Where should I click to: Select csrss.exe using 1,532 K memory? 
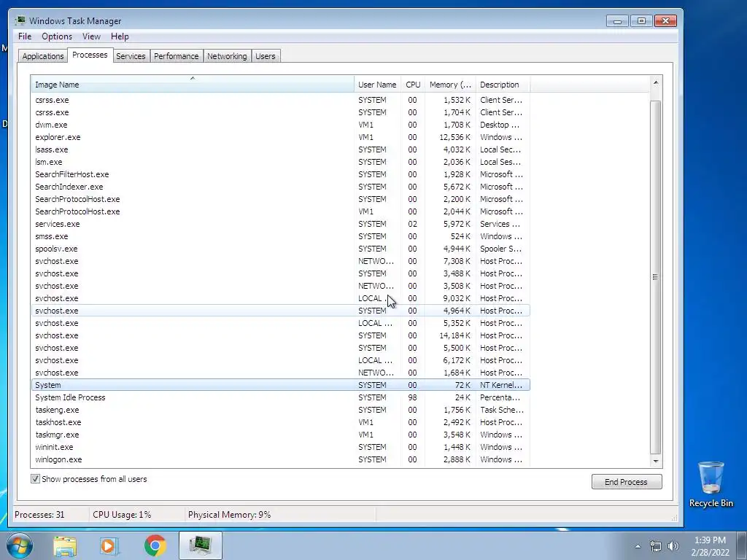tap(281, 100)
